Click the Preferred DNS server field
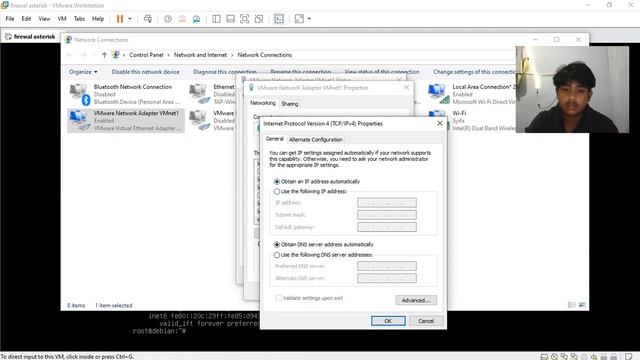The height and width of the screenshot is (360, 640). pyautogui.click(x=387, y=266)
